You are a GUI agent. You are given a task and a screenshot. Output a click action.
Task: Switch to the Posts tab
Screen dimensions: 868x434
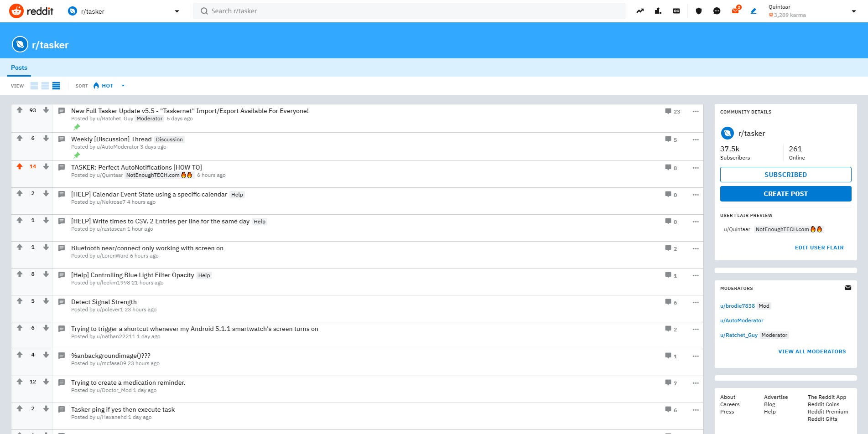coord(18,67)
